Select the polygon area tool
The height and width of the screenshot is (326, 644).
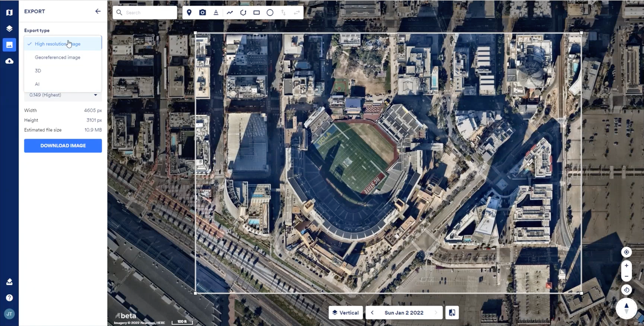tap(243, 12)
